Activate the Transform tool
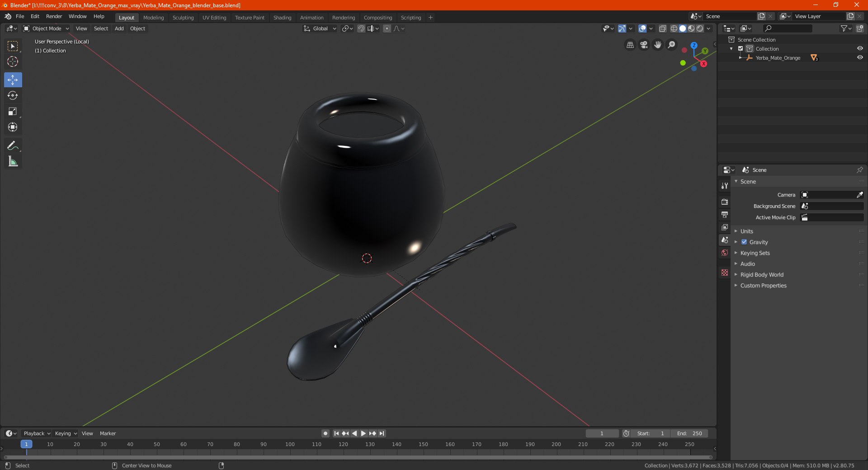Viewport: 868px width, 470px height. 13,127
